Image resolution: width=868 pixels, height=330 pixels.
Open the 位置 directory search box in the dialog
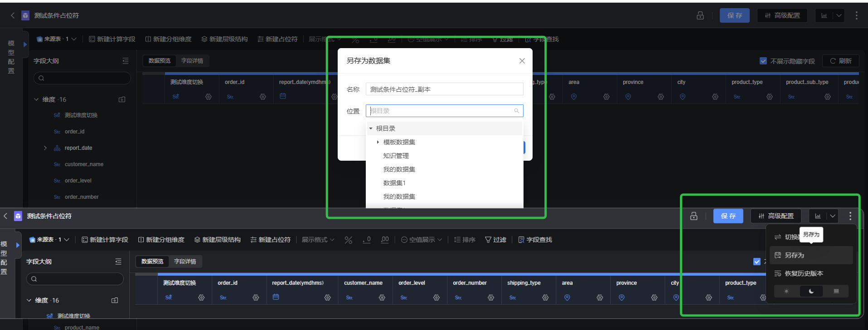pos(444,111)
